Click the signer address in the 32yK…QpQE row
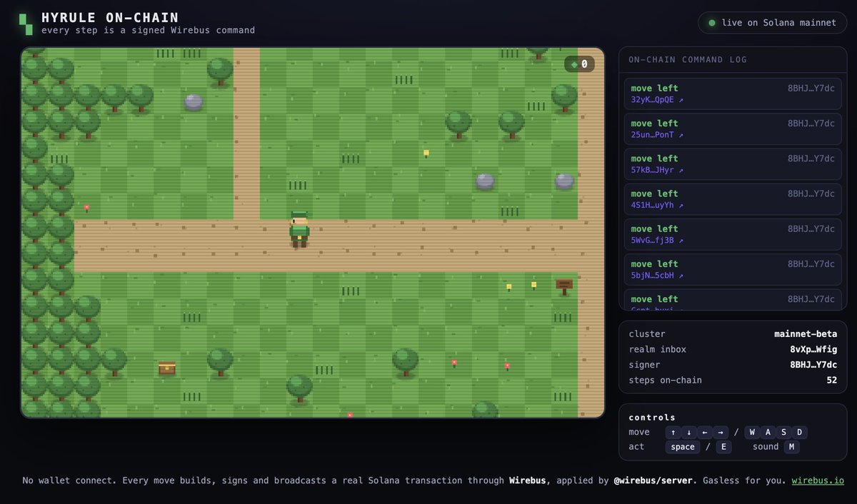 811,89
